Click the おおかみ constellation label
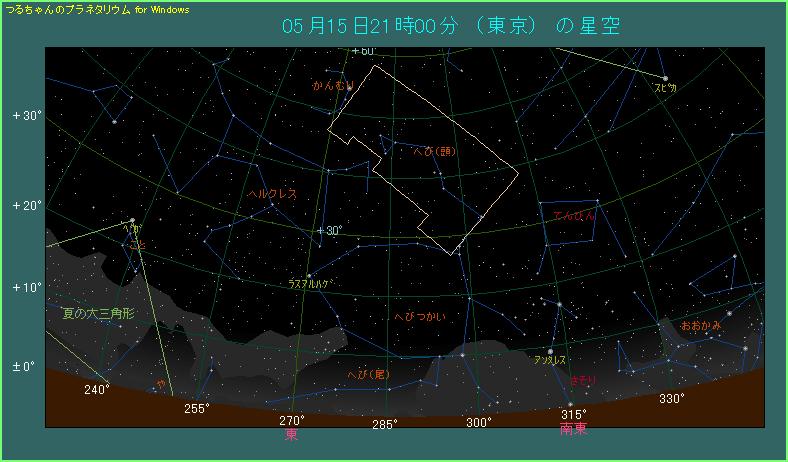788x462 pixels. (x=699, y=326)
